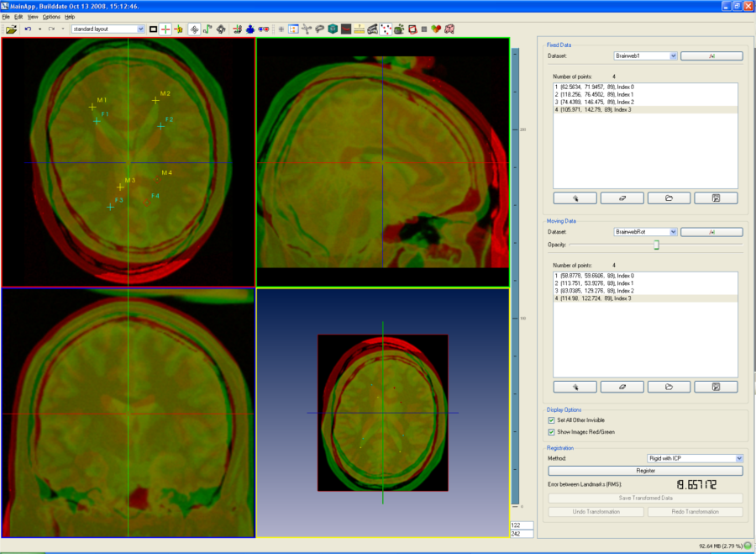Open the standard layout dropdown

point(140,29)
